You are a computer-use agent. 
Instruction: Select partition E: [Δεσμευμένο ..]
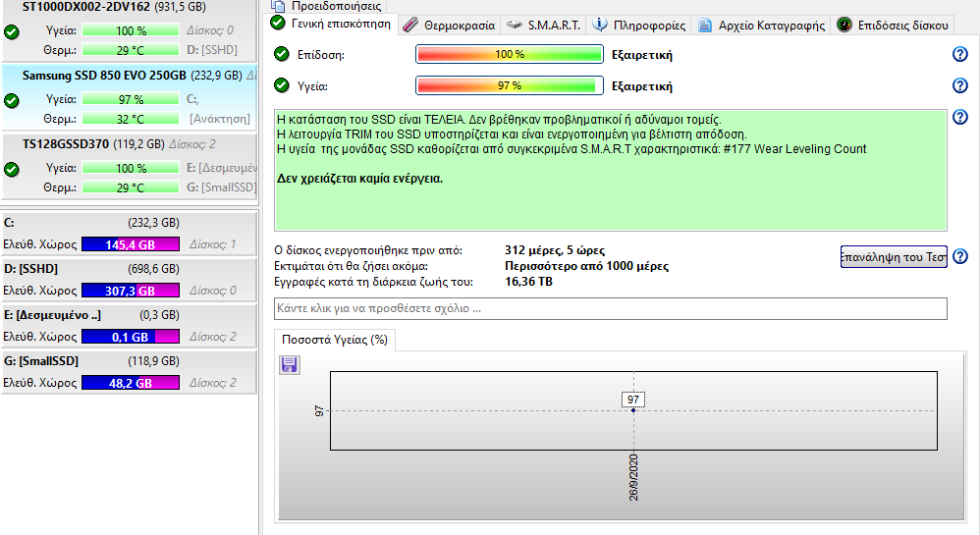(128, 326)
